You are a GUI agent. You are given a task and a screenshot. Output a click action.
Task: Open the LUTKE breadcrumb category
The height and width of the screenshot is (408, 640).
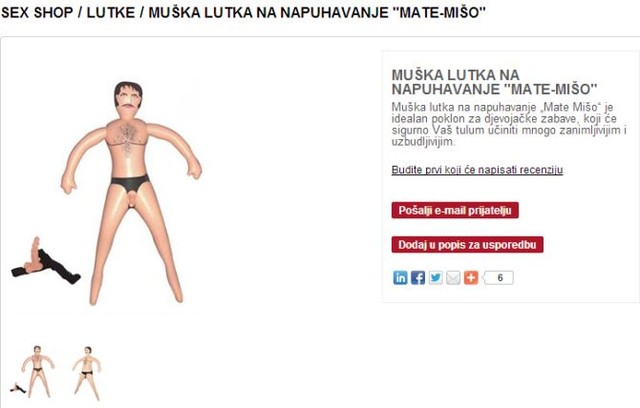pos(111,13)
